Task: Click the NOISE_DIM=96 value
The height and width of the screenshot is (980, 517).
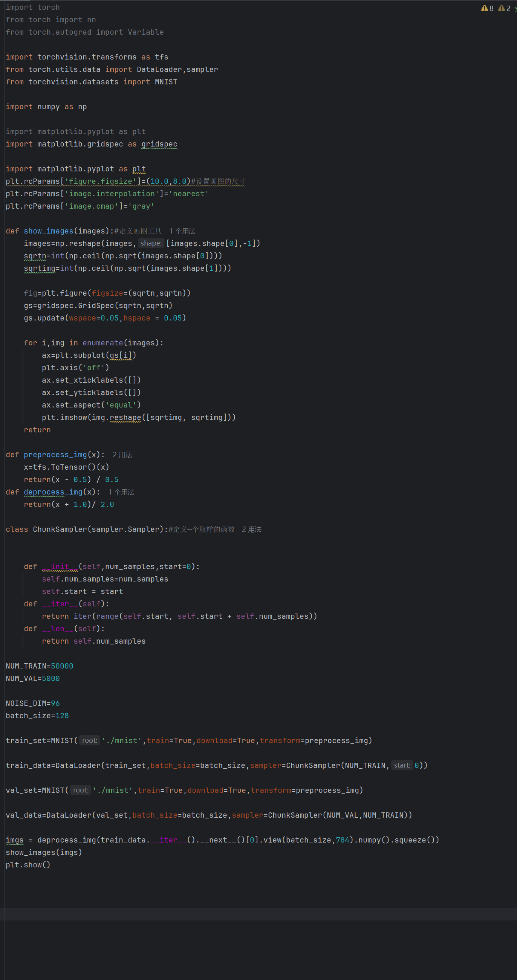Action: (55, 703)
